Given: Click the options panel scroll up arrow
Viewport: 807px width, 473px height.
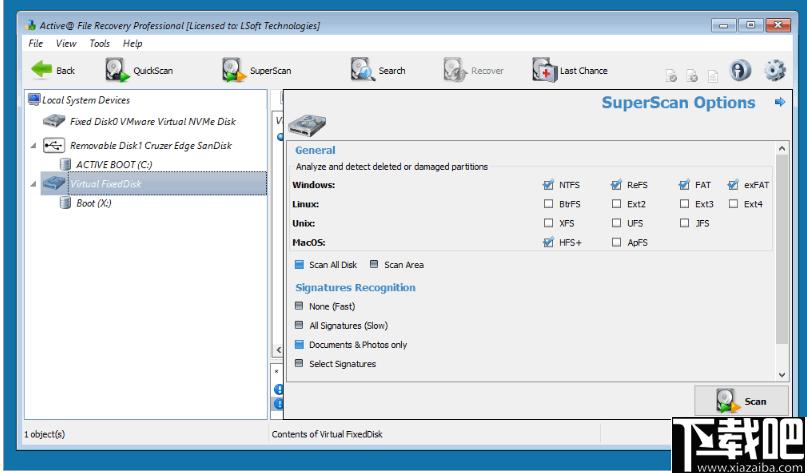Looking at the screenshot, I should point(782,148).
